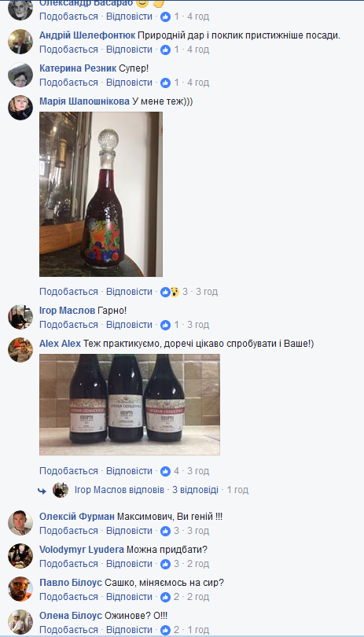Click Олексій Фурман's profile avatar
This screenshot has width=364, height=637.
20,523
